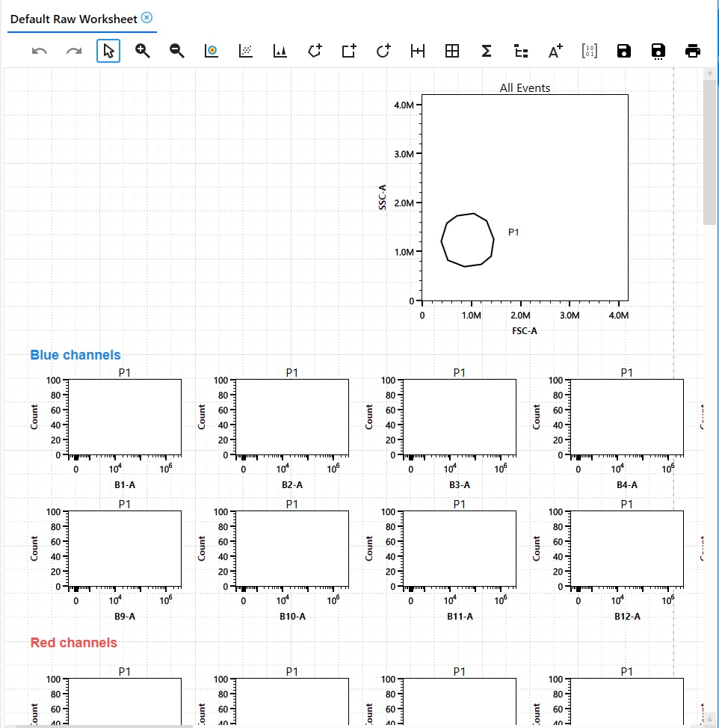Select the P1 gate in All Events plot
Image resolution: width=719 pixels, height=728 pixels.
coord(468,240)
